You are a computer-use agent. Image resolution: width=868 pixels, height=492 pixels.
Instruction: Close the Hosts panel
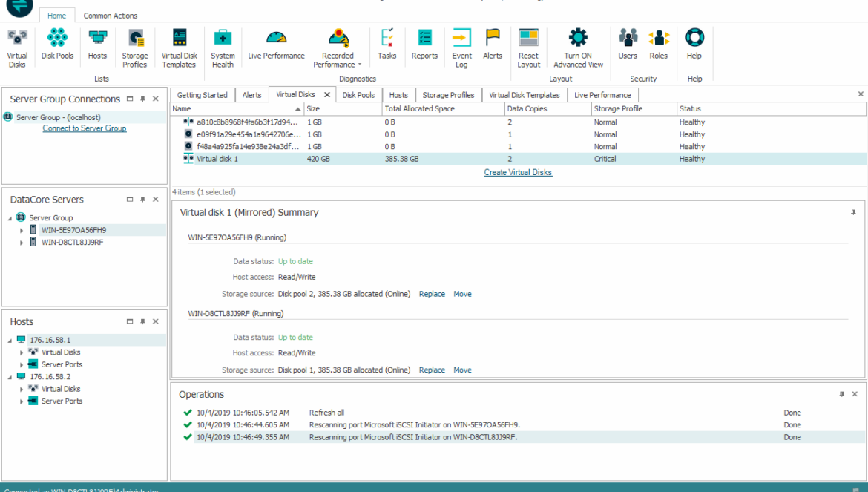(156, 321)
